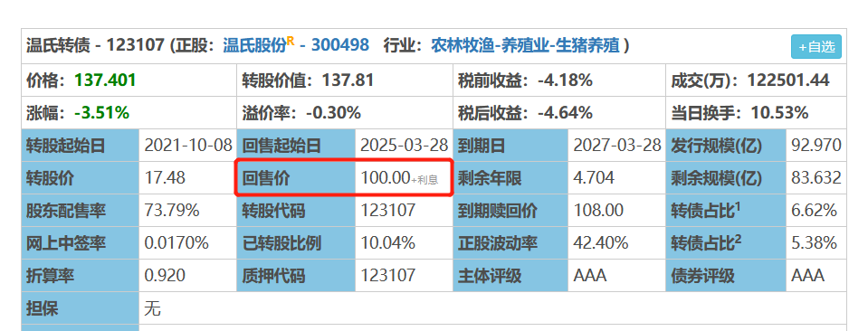The height and width of the screenshot is (331, 868).
Task: Open the 农林牧渔-养殖业-生猪养殖 industry link
Action: (525, 45)
